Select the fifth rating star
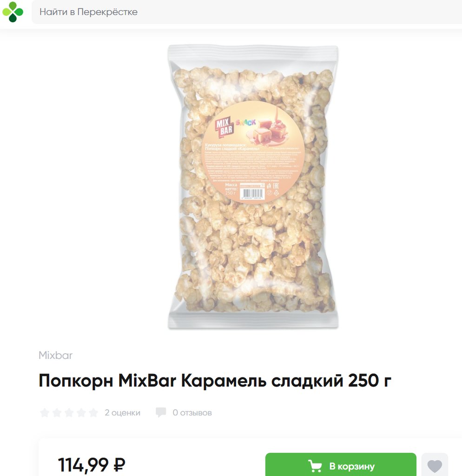This screenshot has width=462, height=476. click(x=93, y=413)
